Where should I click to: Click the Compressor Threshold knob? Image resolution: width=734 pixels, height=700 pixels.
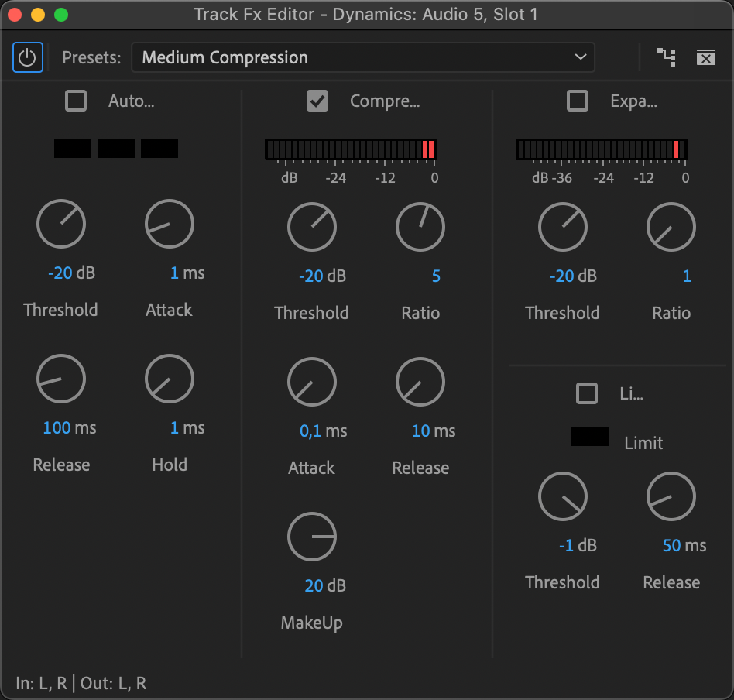(x=312, y=227)
